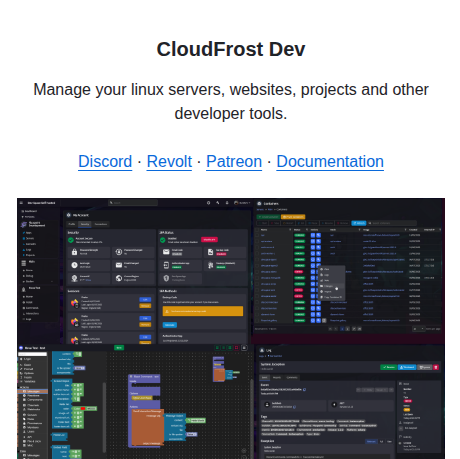
Task: Open the Revolt link
Action: pyautogui.click(x=169, y=162)
